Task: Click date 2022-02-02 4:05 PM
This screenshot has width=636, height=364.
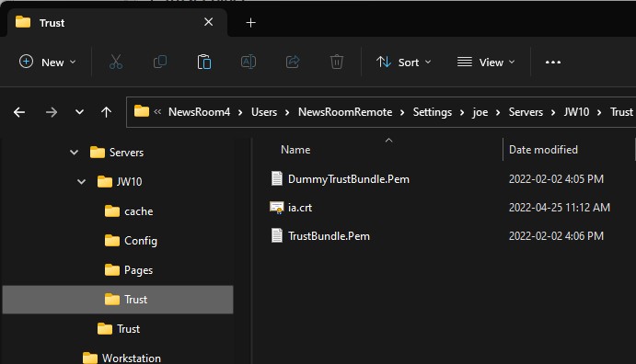Action: point(556,179)
